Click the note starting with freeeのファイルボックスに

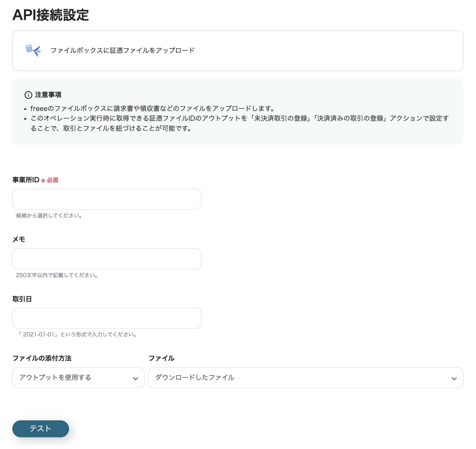(153, 109)
